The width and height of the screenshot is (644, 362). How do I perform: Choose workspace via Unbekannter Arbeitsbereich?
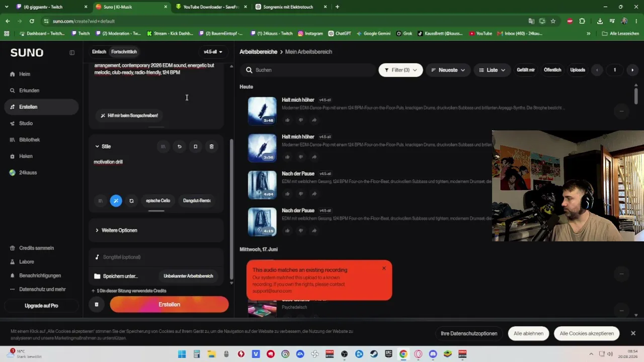point(188,276)
